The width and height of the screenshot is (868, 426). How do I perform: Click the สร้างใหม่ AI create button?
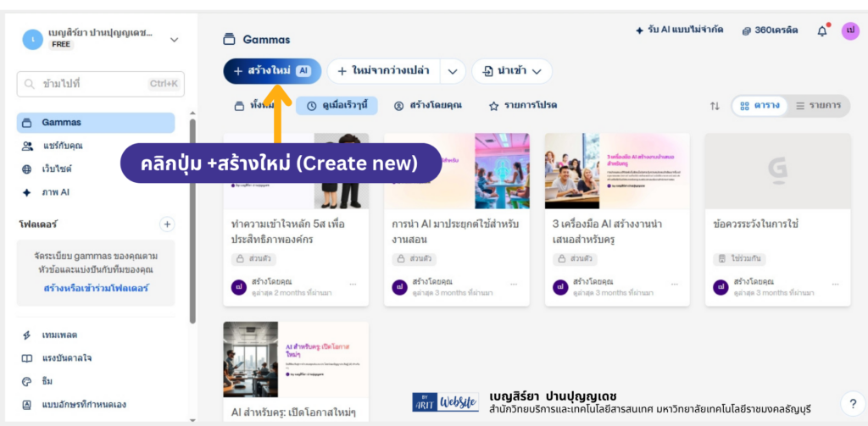coord(272,71)
